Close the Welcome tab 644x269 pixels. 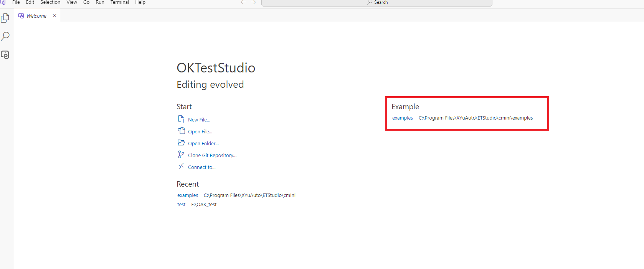[54, 16]
